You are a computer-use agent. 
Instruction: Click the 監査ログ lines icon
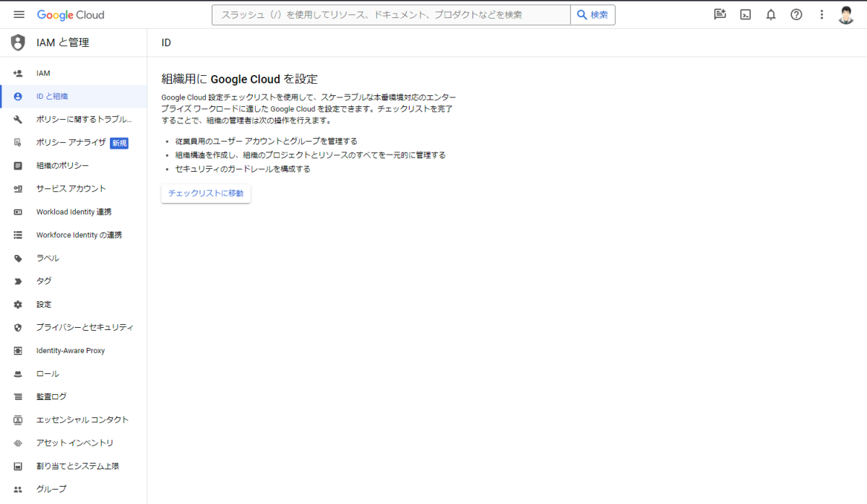[18, 396]
